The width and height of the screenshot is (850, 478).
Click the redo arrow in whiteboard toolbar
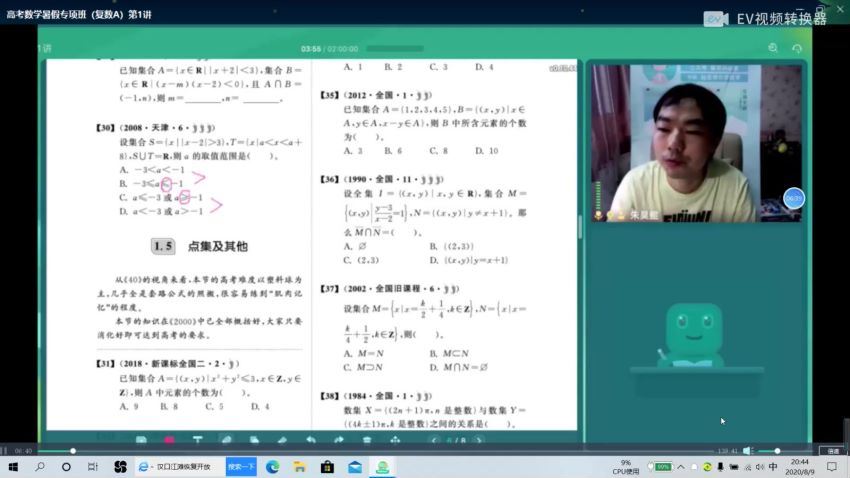click(339, 440)
